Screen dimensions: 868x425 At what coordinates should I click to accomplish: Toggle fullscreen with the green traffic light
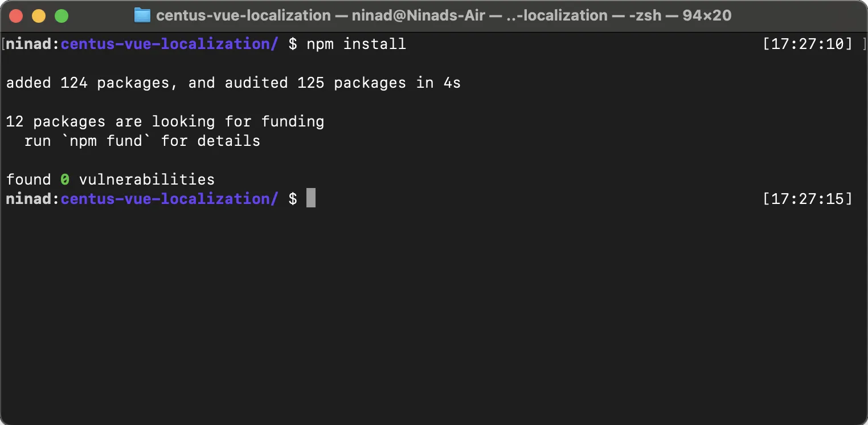click(x=61, y=15)
